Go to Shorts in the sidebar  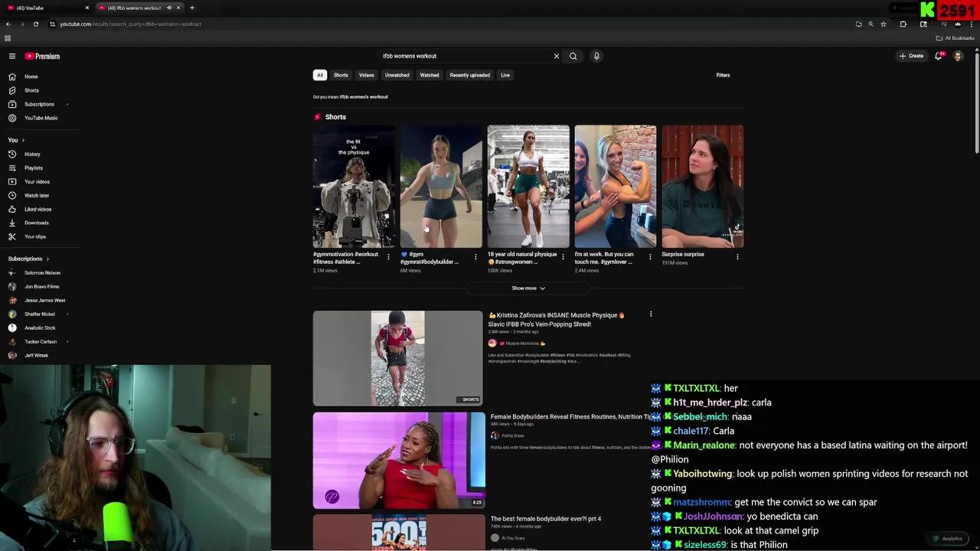point(31,90)
